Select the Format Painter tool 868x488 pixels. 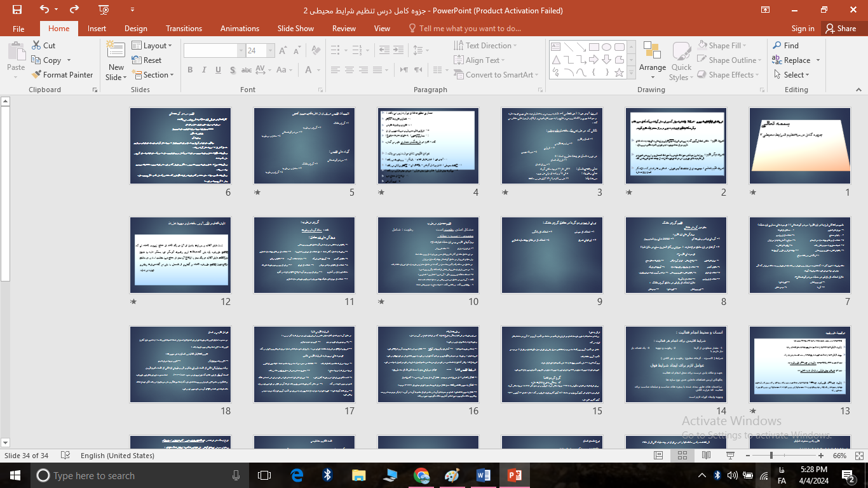62,74
